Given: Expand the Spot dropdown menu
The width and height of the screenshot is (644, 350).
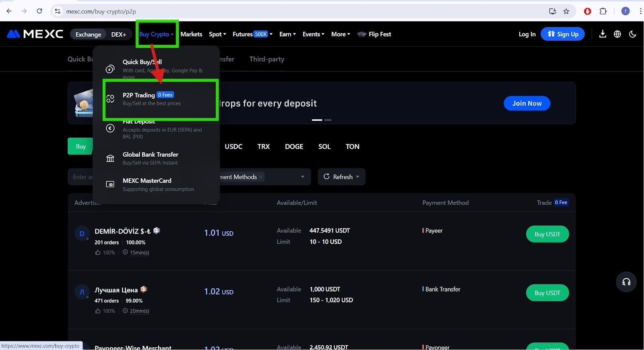Looking at the screenshot, I should pyautogui.click(x=217, y=34).
